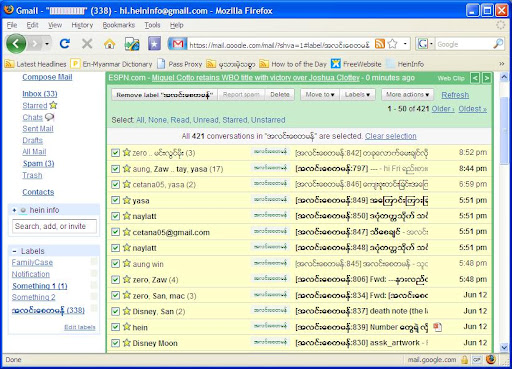Screen dimensions: 512x369
Task: Star the conversation from yasa
Action: [x=127, y=200]
